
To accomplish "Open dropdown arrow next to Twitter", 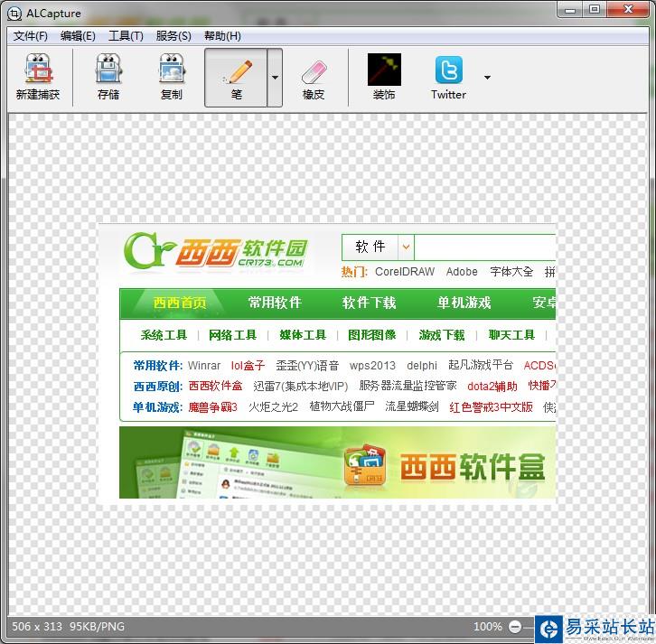I will click(x=487, y=78).
